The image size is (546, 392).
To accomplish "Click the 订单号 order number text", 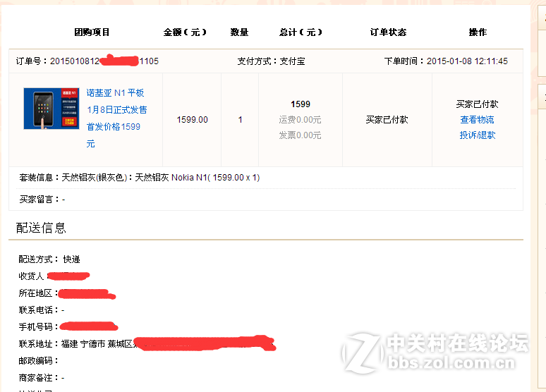I will click(x=87, y=61).
